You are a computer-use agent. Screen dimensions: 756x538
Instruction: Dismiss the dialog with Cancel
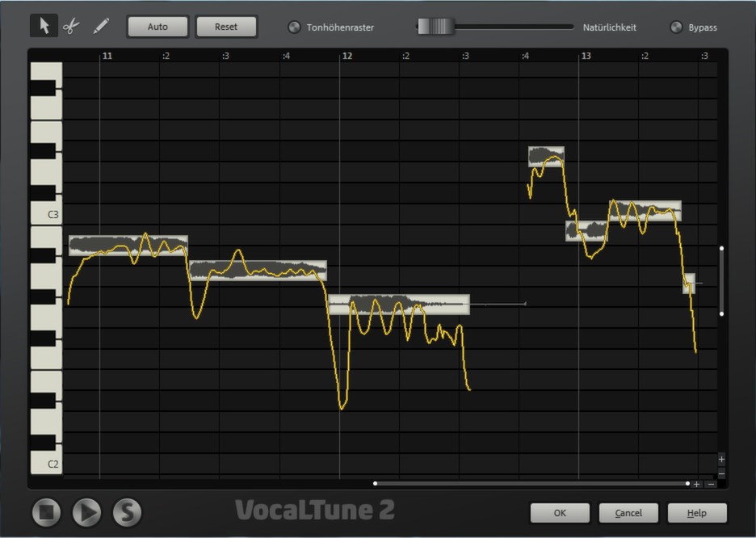click(x=628, y=512)
